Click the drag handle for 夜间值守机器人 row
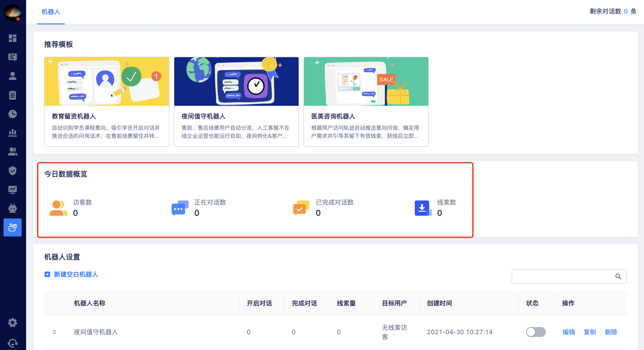 [55, 332]
